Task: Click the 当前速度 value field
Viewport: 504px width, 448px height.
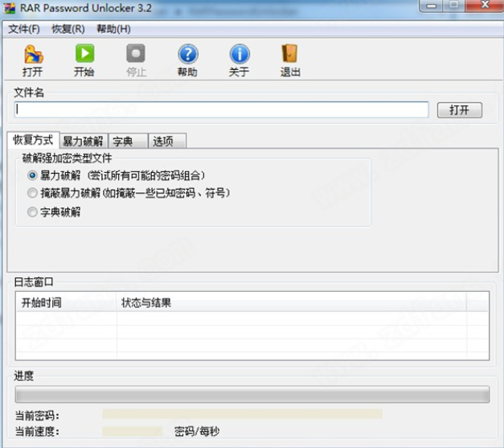Action: click(x=133, y=431)
